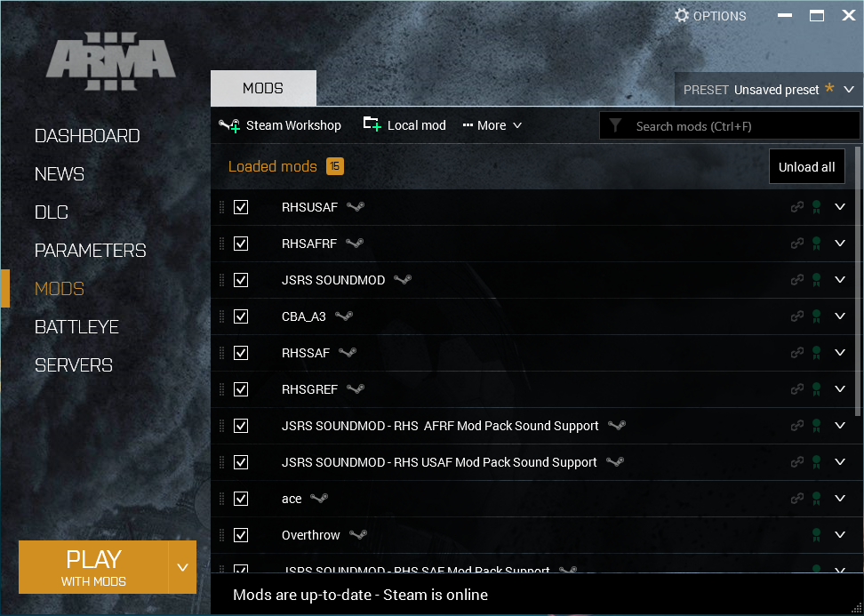Viewport: 864px width, 616px height.
Task: Click the drag handle of the ace mod
Action: (221, 499)
